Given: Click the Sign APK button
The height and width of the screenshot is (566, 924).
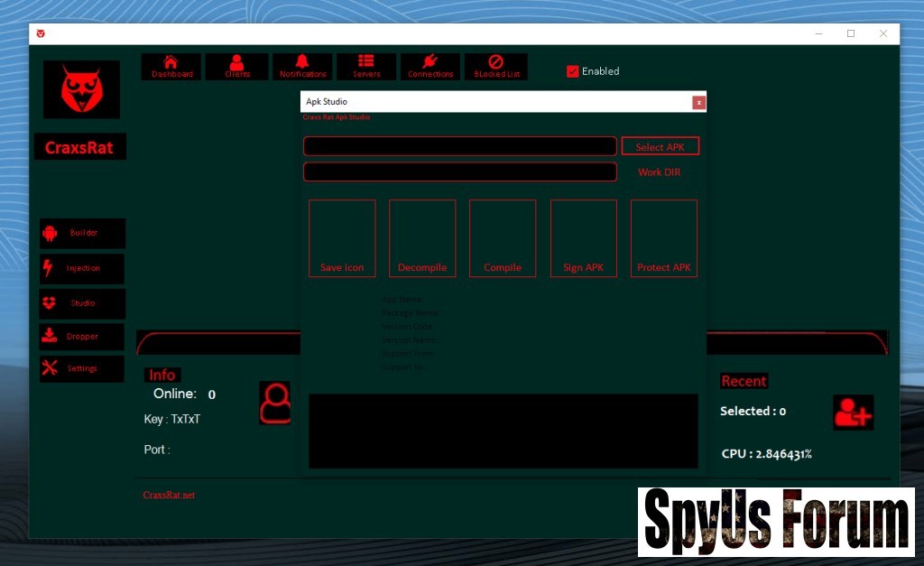Looking at the screenshot, I should tap(583, 238).
